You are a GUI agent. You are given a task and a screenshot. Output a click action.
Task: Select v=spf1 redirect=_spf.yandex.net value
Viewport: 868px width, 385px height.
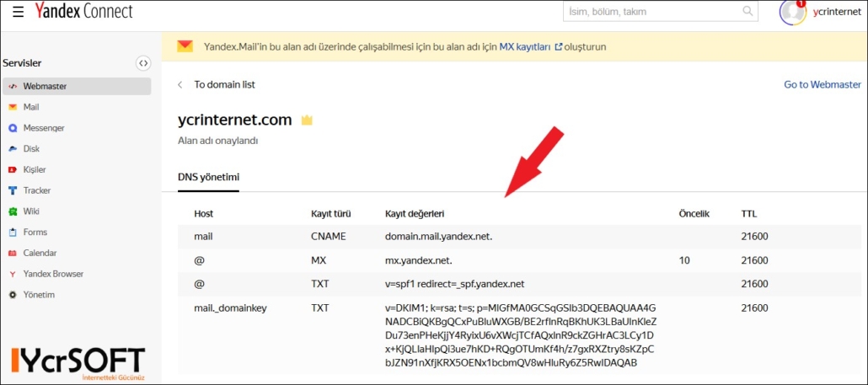[x=454, y=284]
